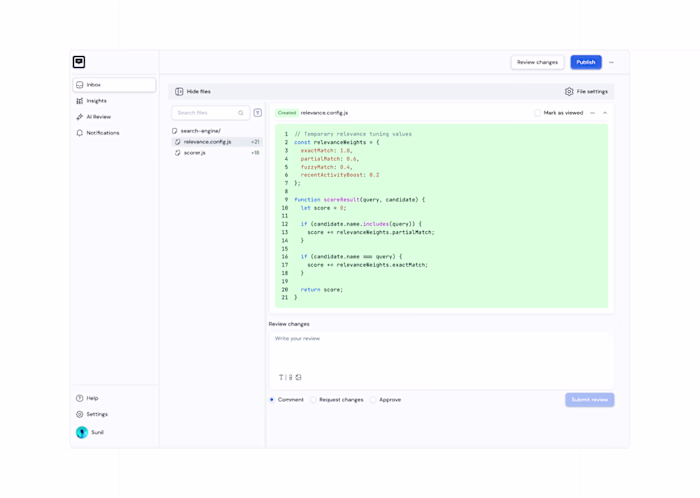Select the Request changes radio option
Screen dimensions: 700x498
click(x=313, y=400)
